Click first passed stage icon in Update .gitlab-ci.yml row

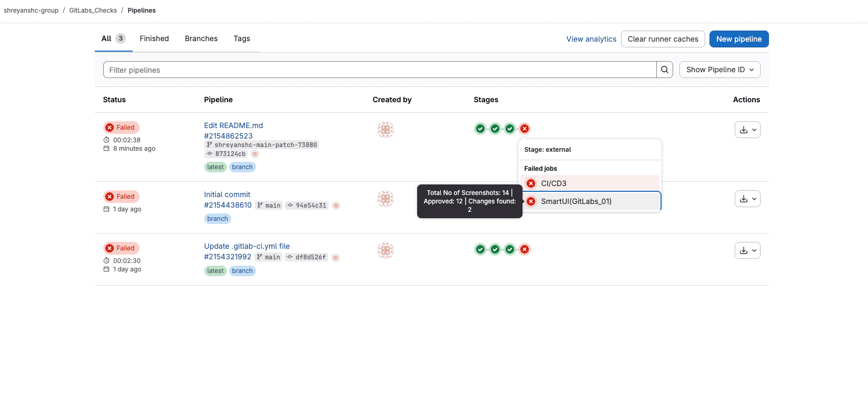[x=480, y=249]
